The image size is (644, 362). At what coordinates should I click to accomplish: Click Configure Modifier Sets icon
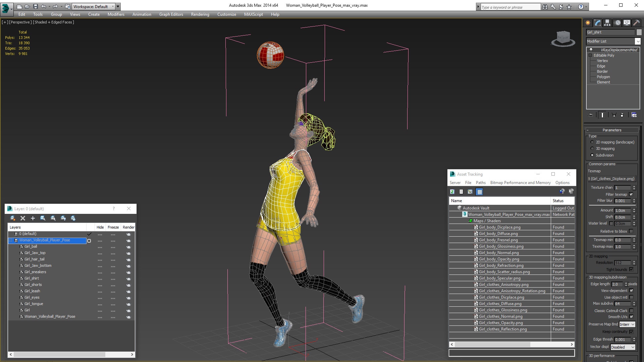[x=634, y=115]
